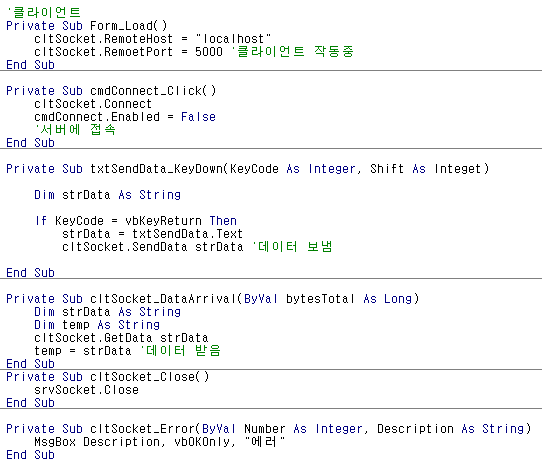Click the comment '서버에 접속
542x468 pixels.
coord(75,130)
